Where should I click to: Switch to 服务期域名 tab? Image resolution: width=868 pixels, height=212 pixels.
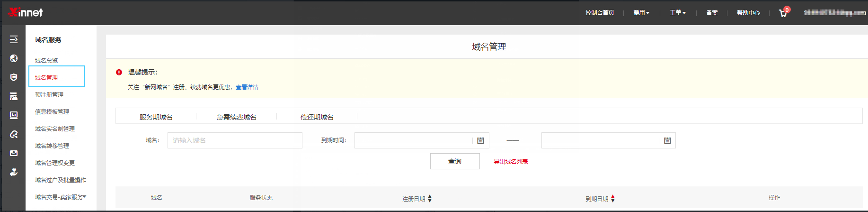click(156, 117)
